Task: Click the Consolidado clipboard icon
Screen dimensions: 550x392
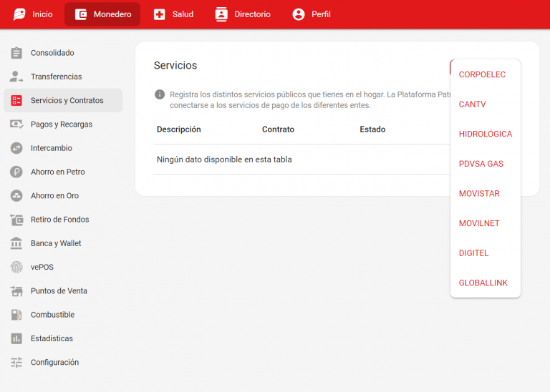Action: point(16,53)
